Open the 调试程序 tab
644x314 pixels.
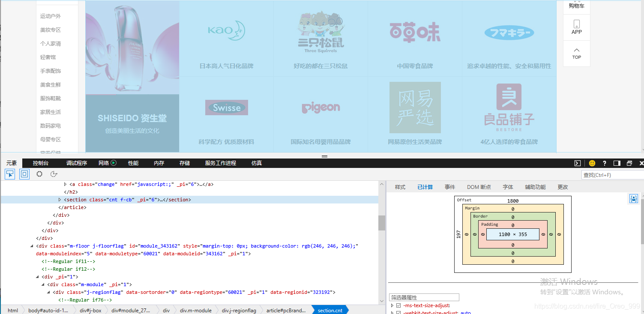77,163
